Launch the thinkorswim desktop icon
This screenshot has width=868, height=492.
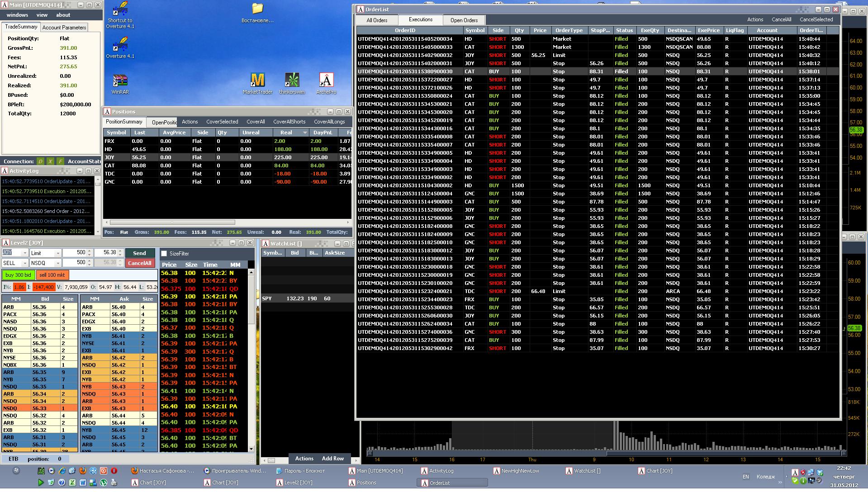coord(292,84)
